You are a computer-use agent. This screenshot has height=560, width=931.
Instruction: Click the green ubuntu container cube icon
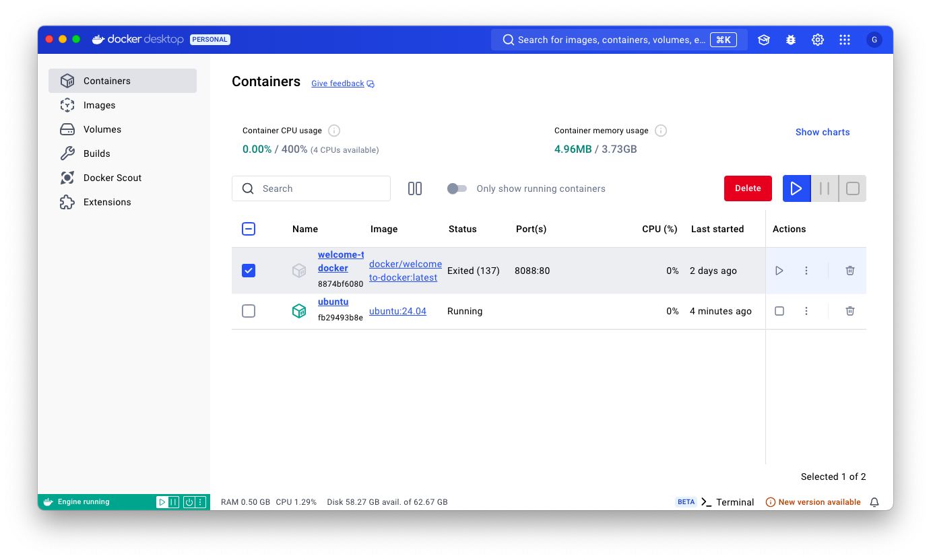click(299, 311)
